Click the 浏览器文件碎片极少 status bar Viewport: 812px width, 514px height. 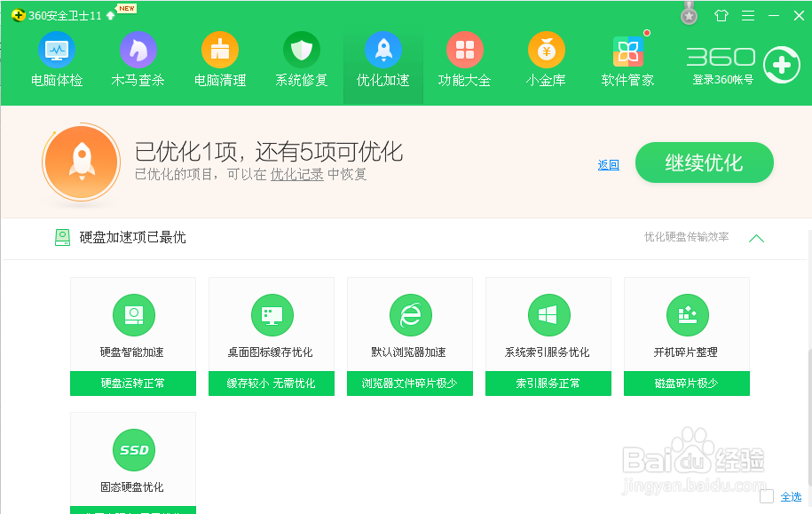point(410,384)
